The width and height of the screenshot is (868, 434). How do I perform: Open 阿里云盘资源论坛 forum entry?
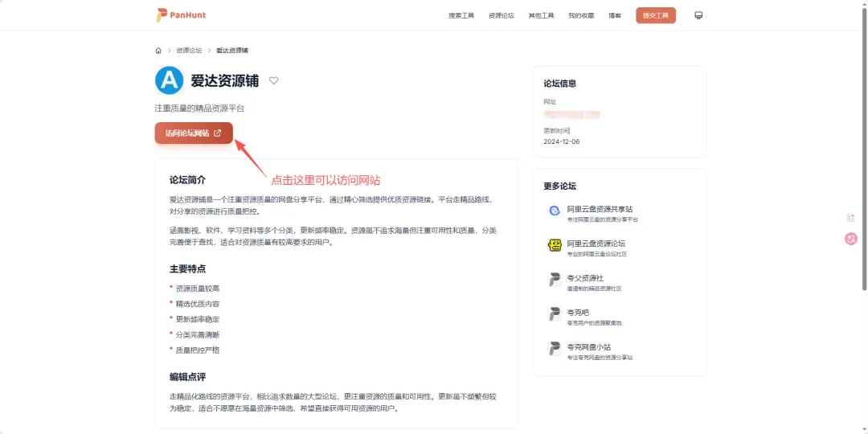click(619, 248)
